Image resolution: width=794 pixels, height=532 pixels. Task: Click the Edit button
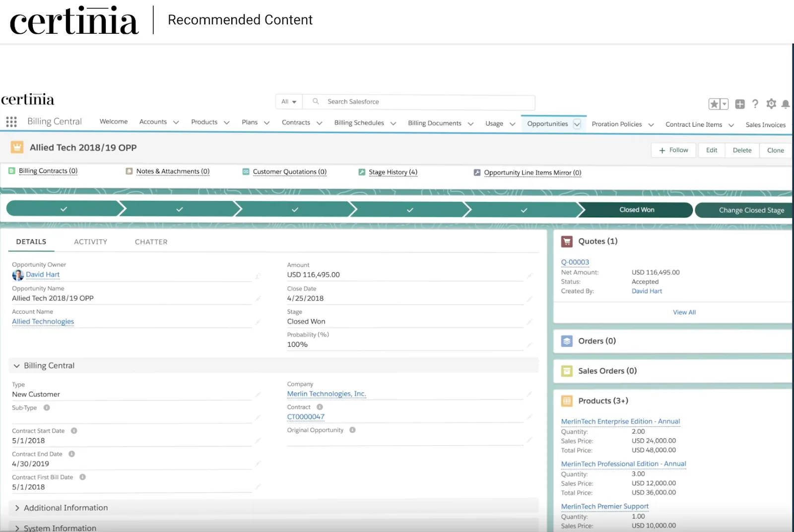pos(712,150)
